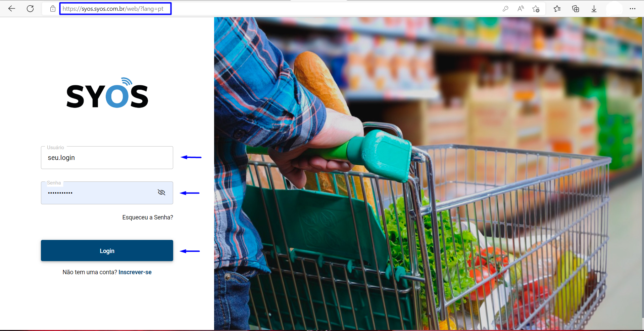Open the Favorites list icon
The width and height of the screenshot is (644, 331).
[x=557, y=9]
